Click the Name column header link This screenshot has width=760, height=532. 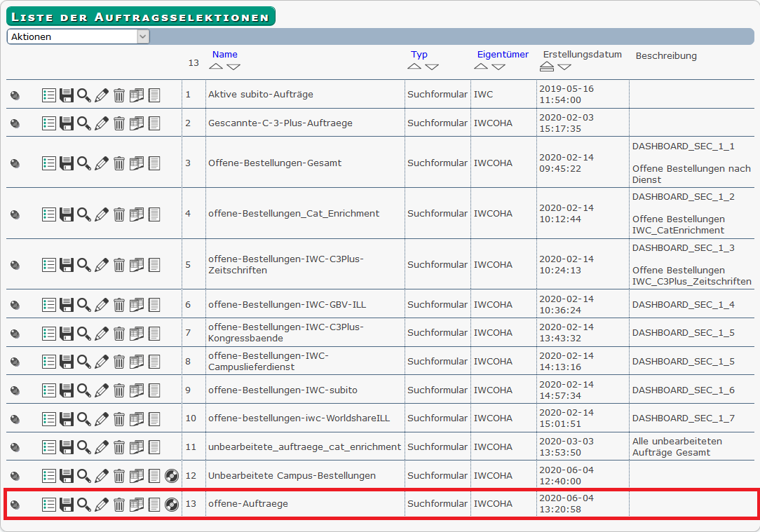coord(225,54)
